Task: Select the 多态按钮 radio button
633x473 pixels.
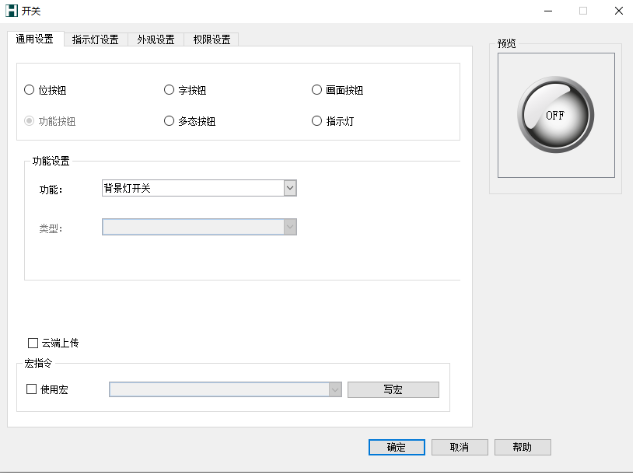Action: tap(169, 121)
